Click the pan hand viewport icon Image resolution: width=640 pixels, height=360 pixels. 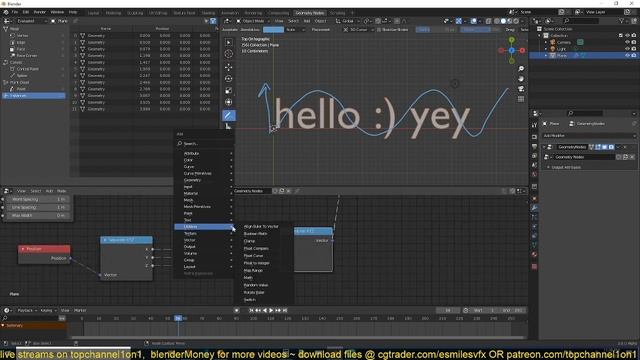521,79
